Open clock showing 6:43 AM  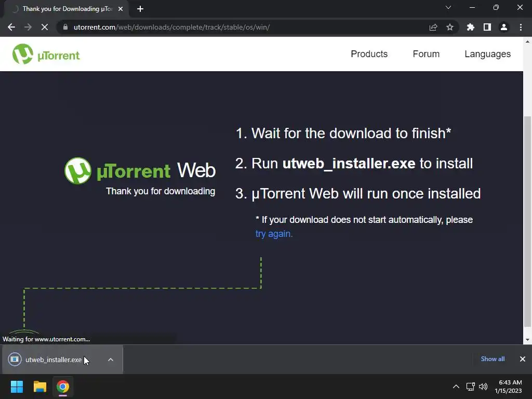tap(509, 387)
